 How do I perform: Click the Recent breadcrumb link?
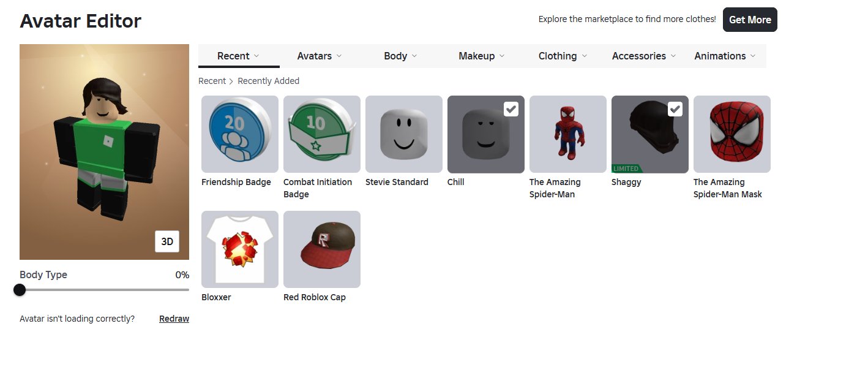[x=212, y=81]
